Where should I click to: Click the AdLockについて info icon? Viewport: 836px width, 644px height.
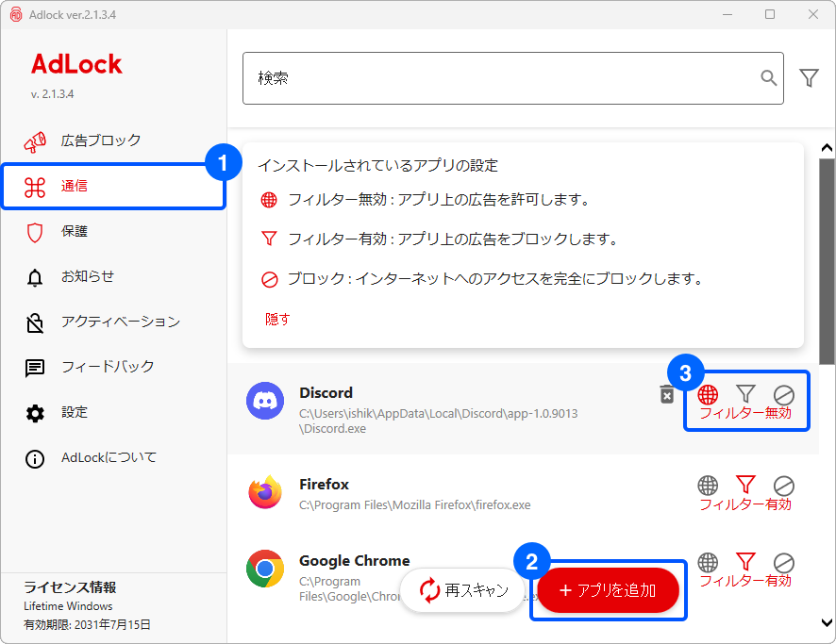(x=36, y=457)
